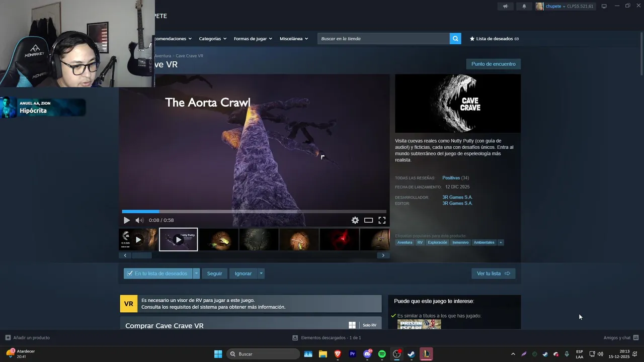The height and width of the screenshot is (362, 644).
Task: Open Adobe Premiere Pro from taskbar
Action: [x=352, y=354]
